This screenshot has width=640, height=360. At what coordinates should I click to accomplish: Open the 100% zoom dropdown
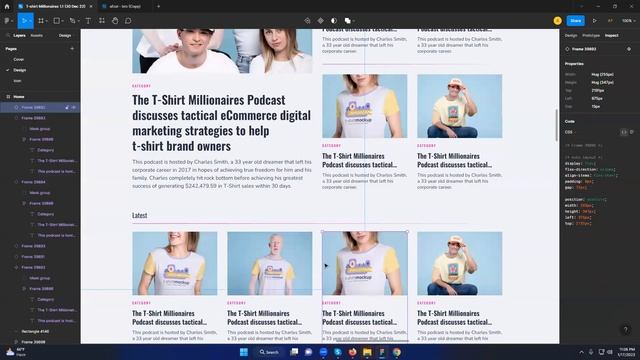tap(629, 20)
